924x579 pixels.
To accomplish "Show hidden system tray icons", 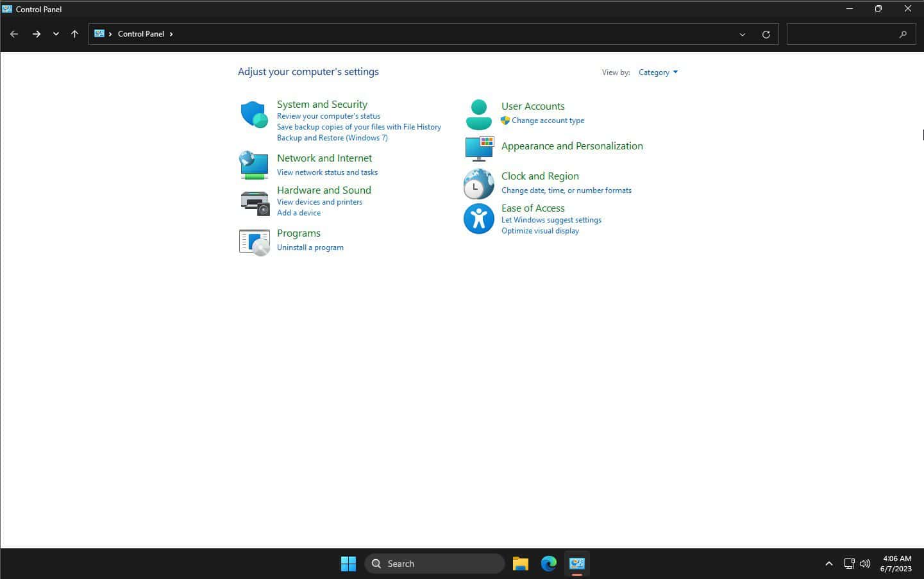I will click(828, 564).
